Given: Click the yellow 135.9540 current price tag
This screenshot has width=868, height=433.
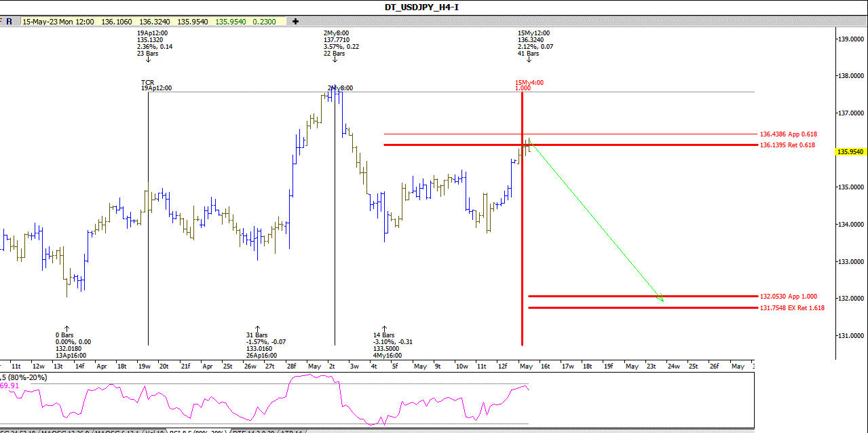Looking at the screenshot, I should click(x=851, y=152).
